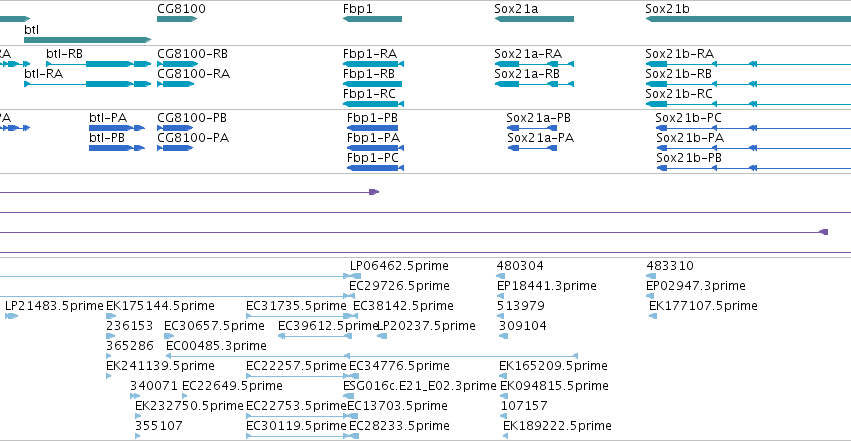Click EST label LP06462.5prime
The image size is (851, 441).
tap(399, 266)
